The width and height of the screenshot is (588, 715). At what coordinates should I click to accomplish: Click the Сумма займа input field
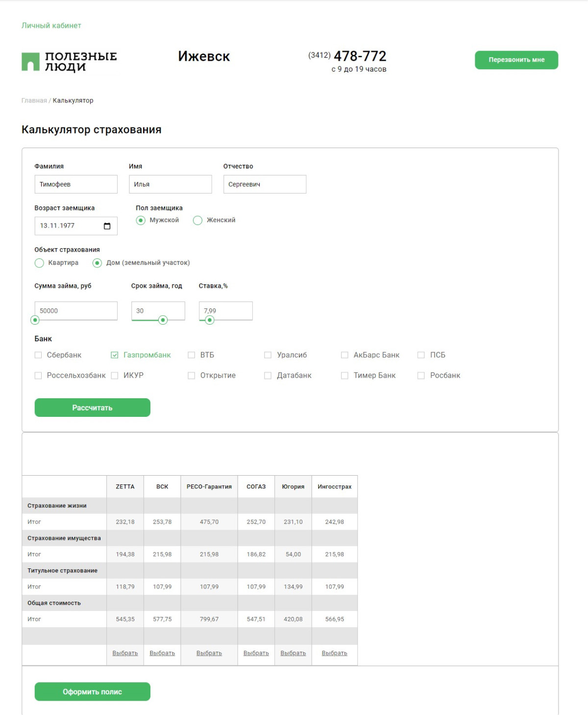76,311
